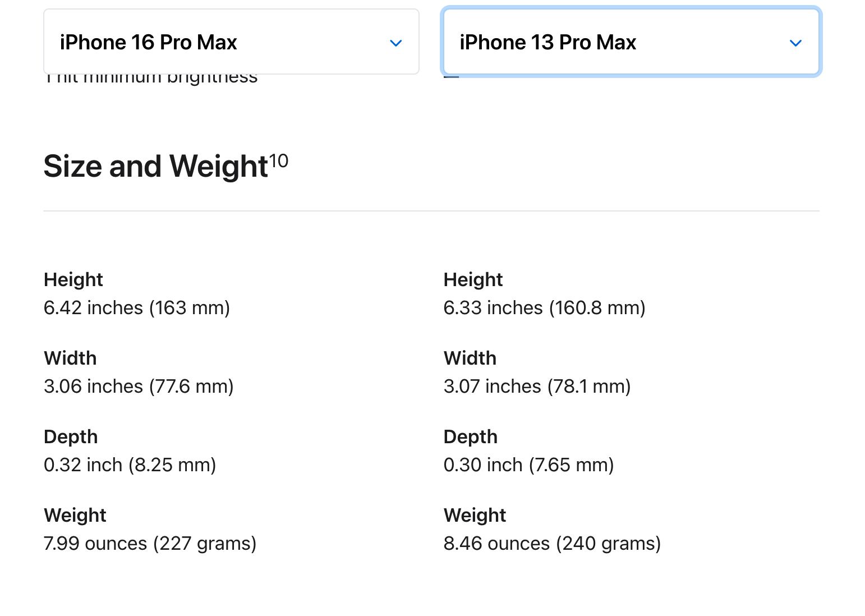This screenshot has height=616, width=865.
Task: Click chevron arrow in iPhone 16 Pro Max selector
Action: point(396,43)
